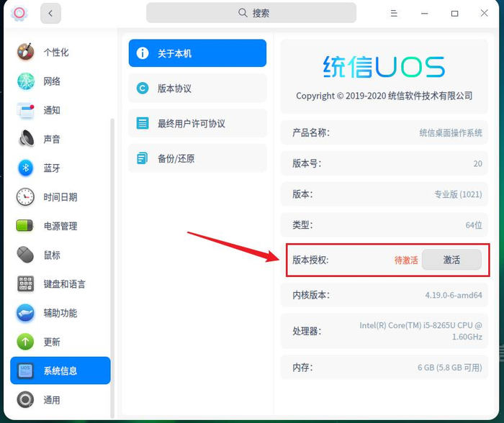Close the Control Center window

(484, 13)
